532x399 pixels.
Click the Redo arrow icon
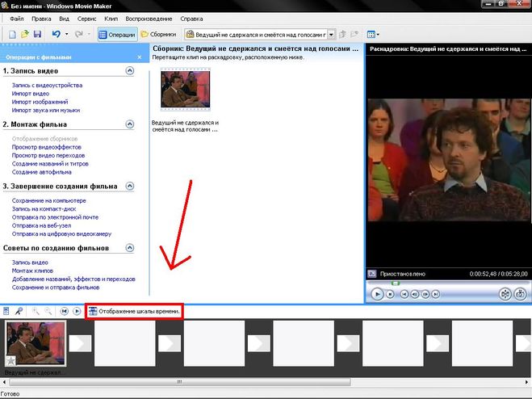79,34
